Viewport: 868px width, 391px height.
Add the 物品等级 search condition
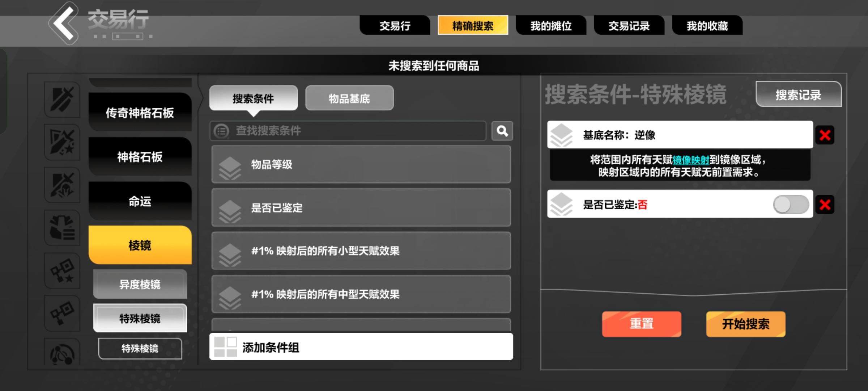[x=361, y=164]
